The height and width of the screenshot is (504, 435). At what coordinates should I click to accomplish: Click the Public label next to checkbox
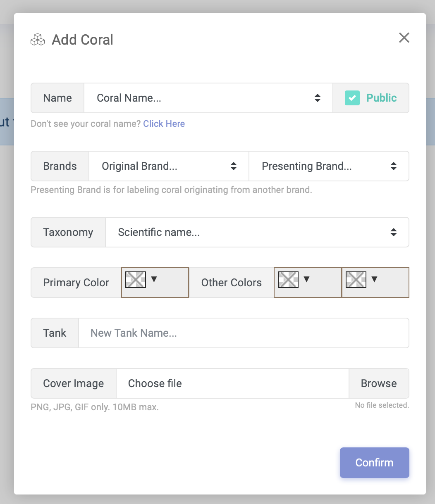pyautogui.click(x=382, y=98)
